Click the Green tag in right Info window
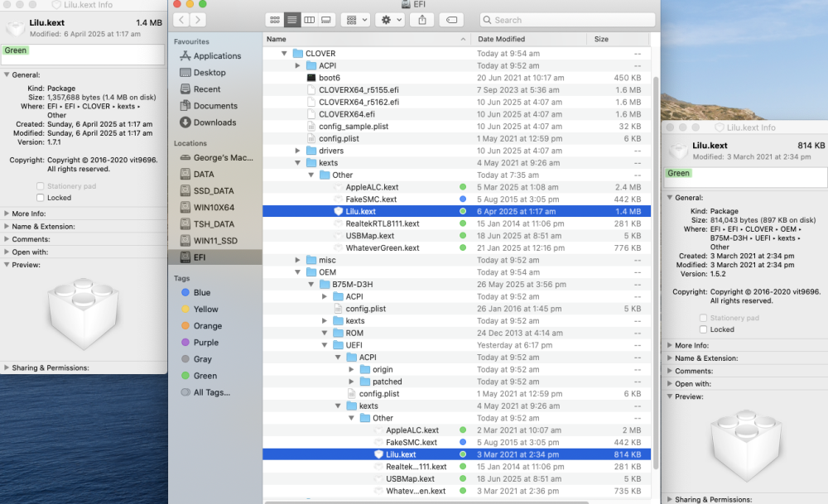Screen dimensions: 828x504 click(679, 173)
